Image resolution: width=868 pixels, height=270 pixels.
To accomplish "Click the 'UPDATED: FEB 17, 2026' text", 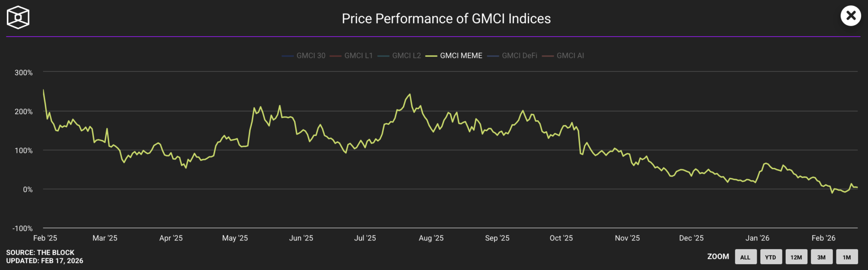I will tap(44, 261).
